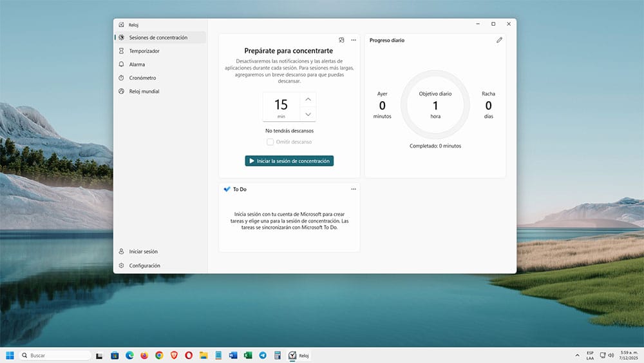Open Task View from the taskbar
The height and width of the screenshot is (363, 644).
coord(99,356)
